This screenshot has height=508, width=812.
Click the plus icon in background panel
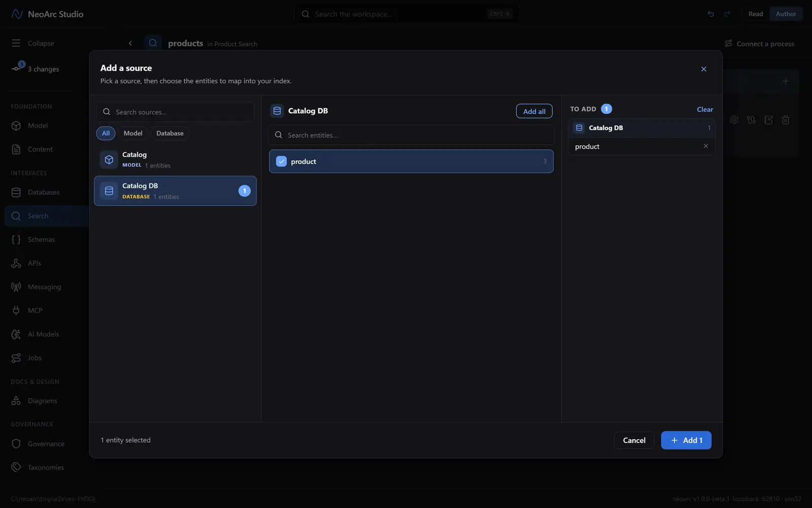[786, 81]
